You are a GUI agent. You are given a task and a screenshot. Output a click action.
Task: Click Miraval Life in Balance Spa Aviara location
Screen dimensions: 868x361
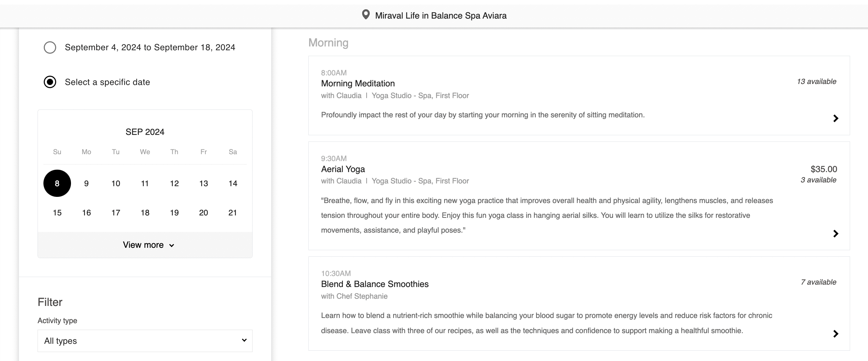pyautogui.click(x=440, y=15)
